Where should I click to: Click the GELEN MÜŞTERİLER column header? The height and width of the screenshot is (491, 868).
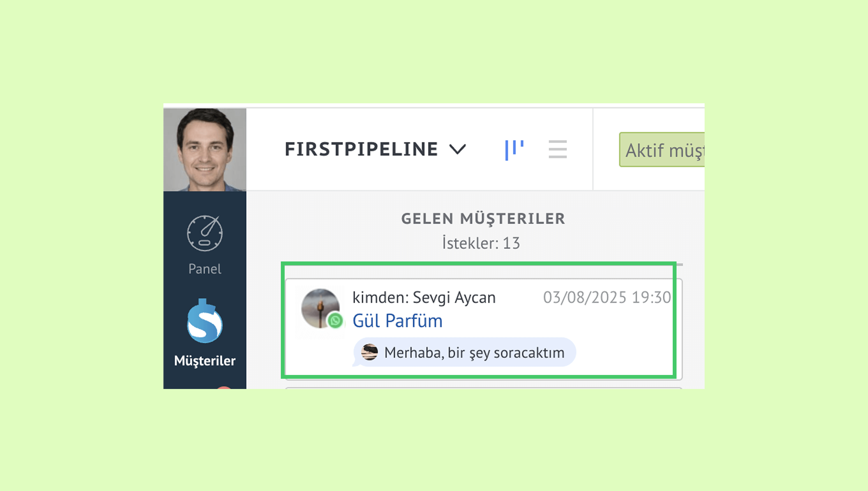483,218
